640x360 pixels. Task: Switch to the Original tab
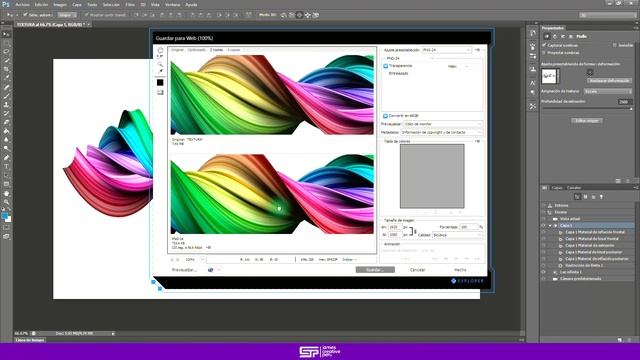point(178,50)
